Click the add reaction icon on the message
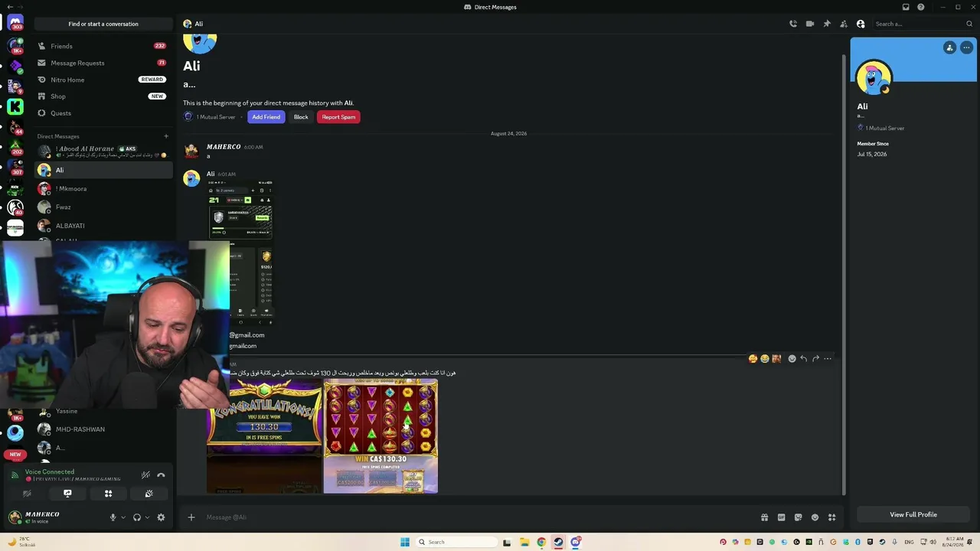 [792, 358]
